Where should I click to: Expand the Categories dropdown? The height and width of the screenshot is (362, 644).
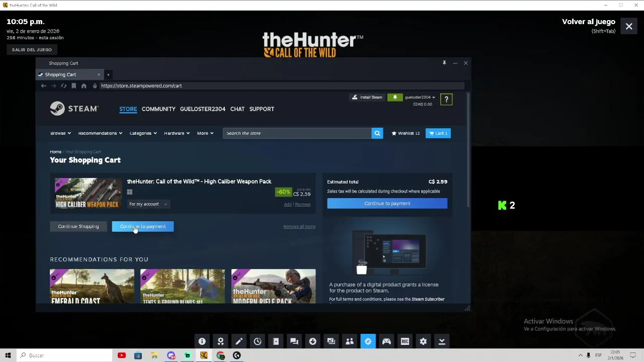(x=143, y=133)
